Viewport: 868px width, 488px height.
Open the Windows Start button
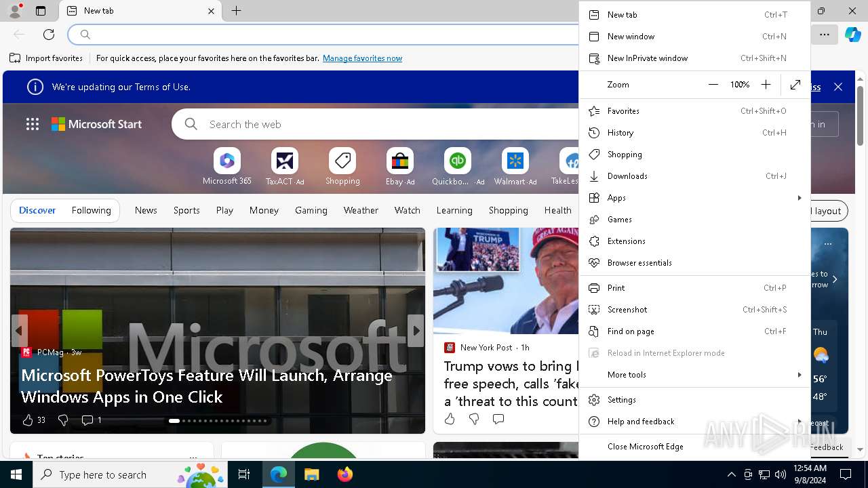pos(16,474)
